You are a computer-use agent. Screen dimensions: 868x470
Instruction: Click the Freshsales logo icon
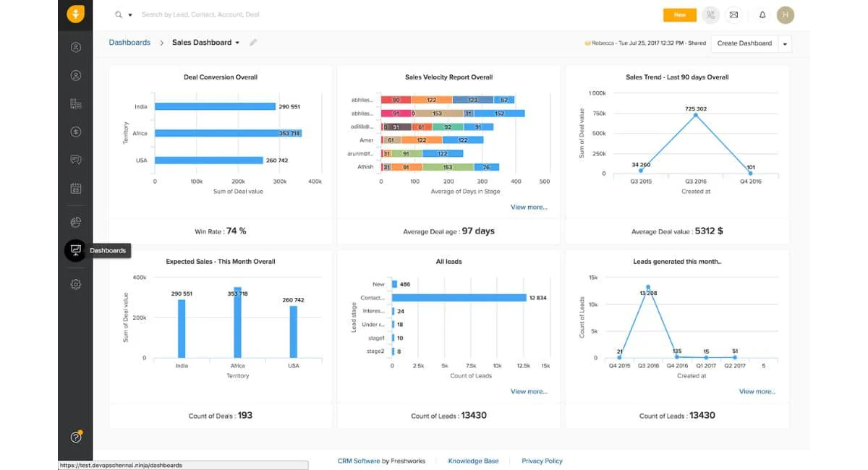pos(75,14)
